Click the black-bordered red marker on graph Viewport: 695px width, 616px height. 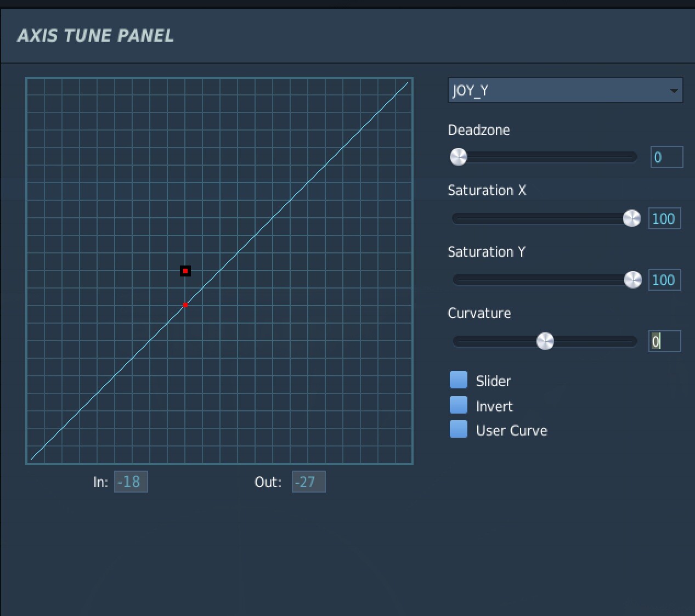185,271
